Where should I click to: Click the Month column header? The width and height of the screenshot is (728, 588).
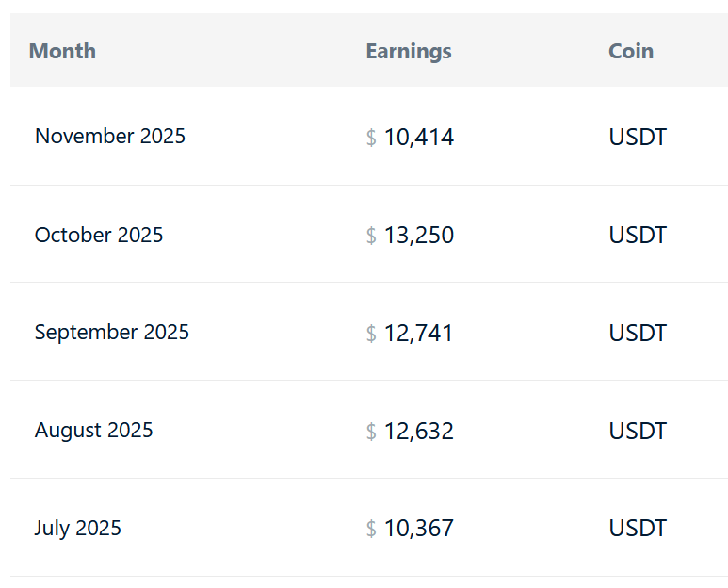tap(62, 51)
